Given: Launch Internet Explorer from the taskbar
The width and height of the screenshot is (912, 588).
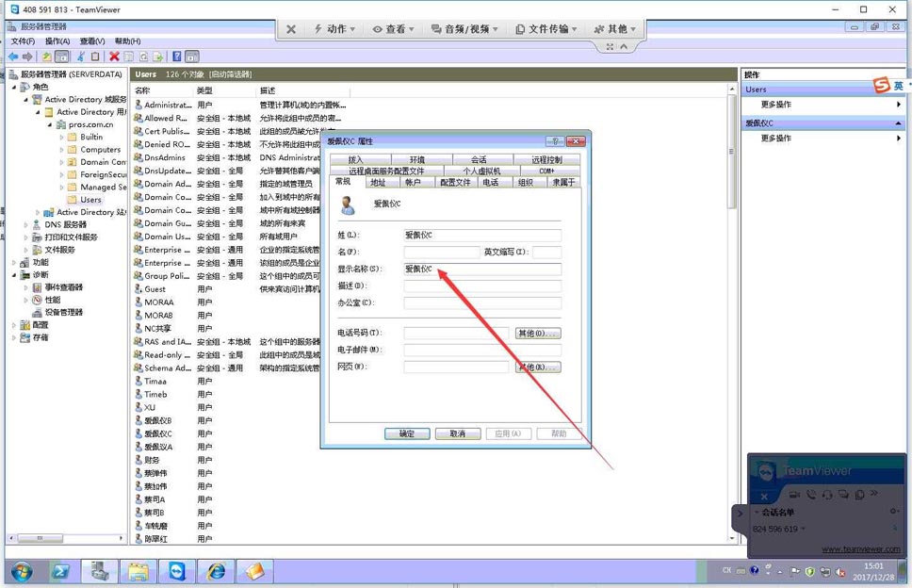Looking at the screenshot, I should pyautogui.click(x=217, y=572).
